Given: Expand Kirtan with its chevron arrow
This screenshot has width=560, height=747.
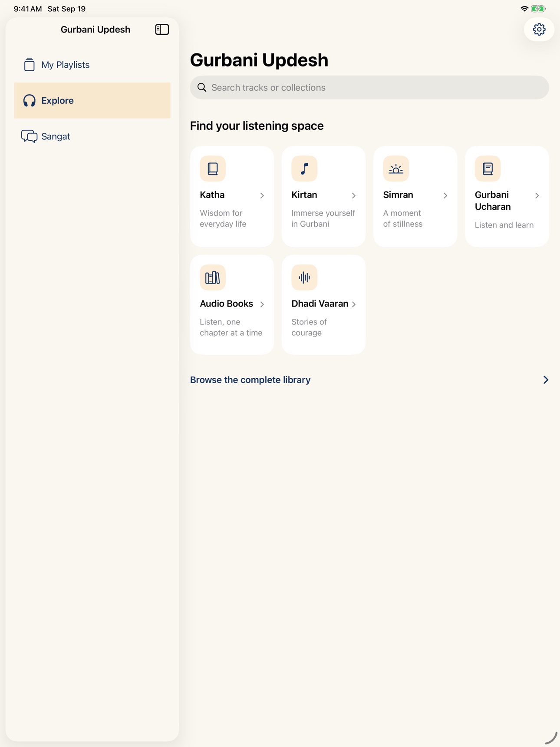Looking at the screenshot, I should click(354, 195).
